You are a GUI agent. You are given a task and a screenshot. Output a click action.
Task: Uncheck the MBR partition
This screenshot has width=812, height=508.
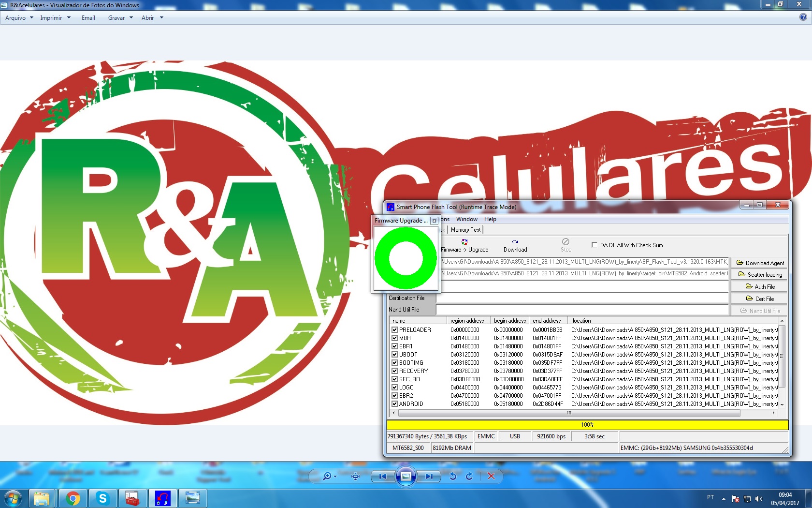pos(394,338)
